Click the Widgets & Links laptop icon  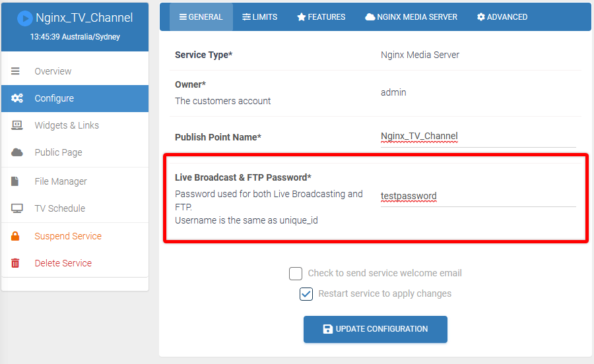16,125
